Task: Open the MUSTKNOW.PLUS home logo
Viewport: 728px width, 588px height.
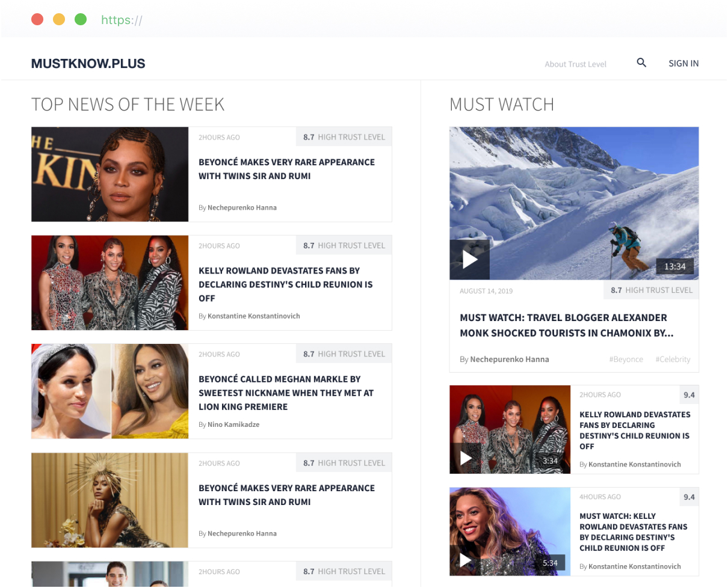Action: point(88,64)
